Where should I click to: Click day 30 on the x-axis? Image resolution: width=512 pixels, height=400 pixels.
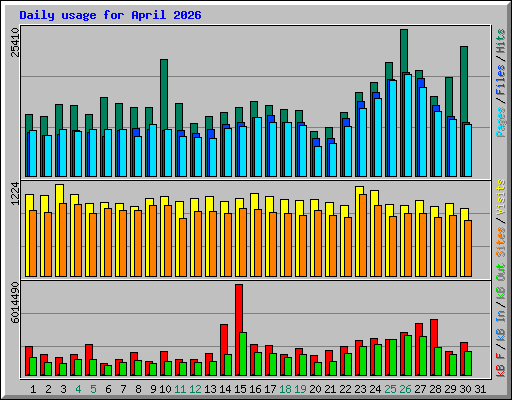point(465,389)
